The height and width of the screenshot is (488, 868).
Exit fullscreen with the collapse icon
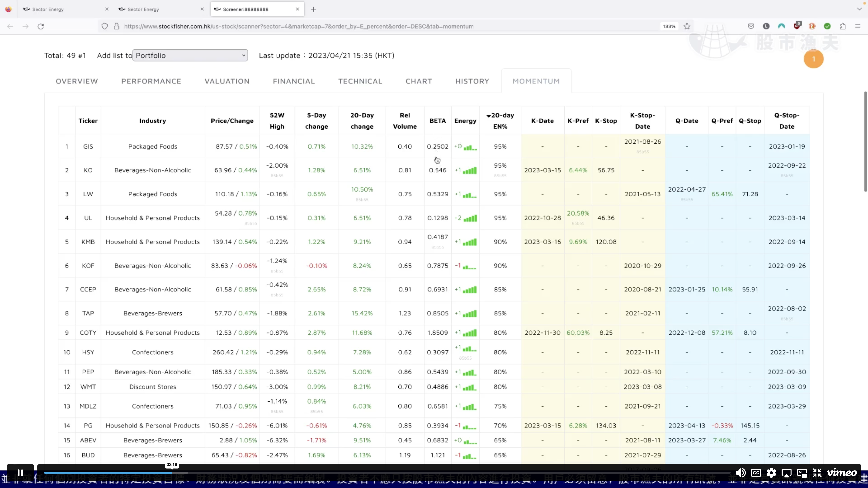coord(817,473)
